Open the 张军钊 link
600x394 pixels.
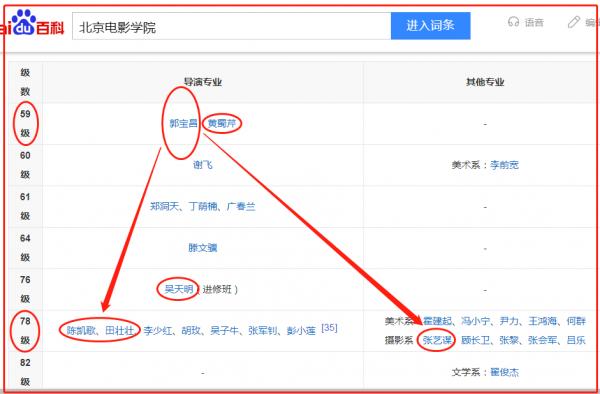[x=263, y=331]
